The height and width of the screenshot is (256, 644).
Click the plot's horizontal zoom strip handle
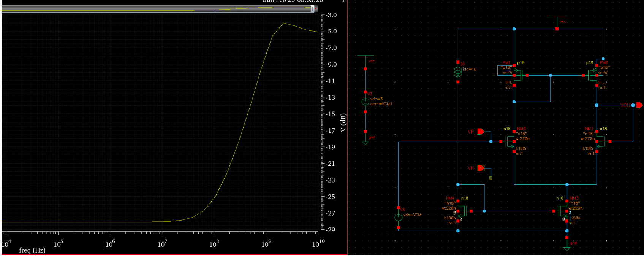[x=312, y=8]
